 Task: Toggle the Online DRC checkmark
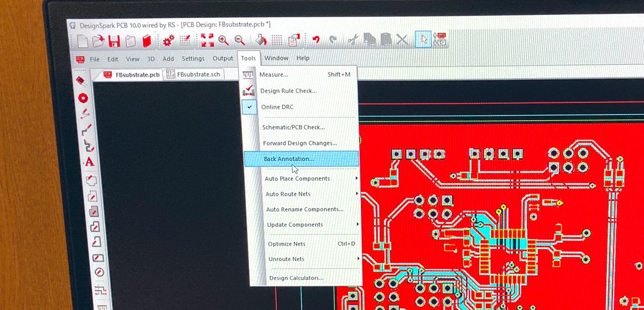coord(250,107)
